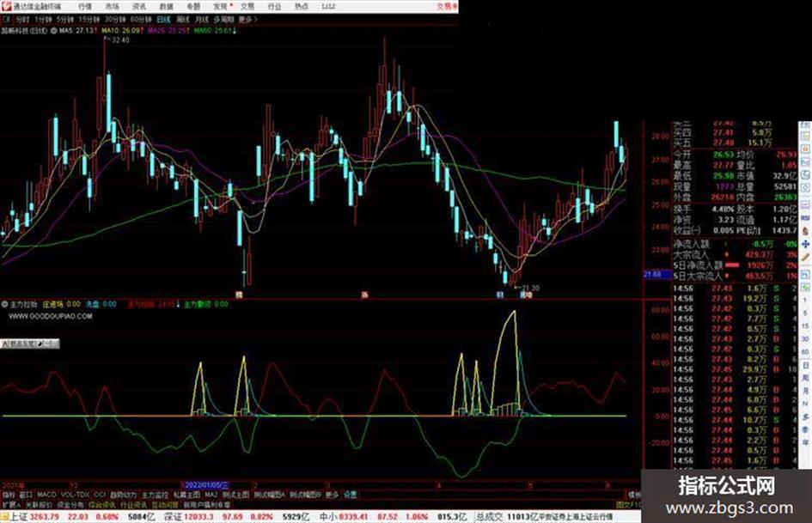The width and height of the screenshot is (812, 523).
Task: Click the pencil drawing tool icon in right sidebar
Action: point(805,256)
